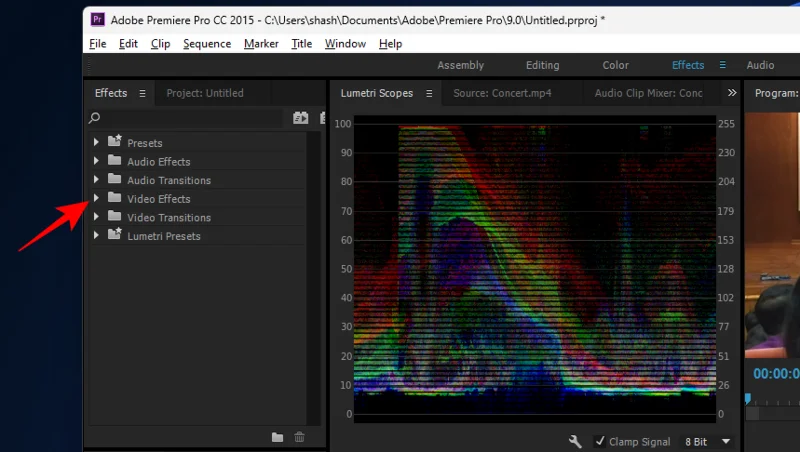Show hidden panel tabs with double chevron
The height and width of the screenshot is (452, 800).
point(732,93)
